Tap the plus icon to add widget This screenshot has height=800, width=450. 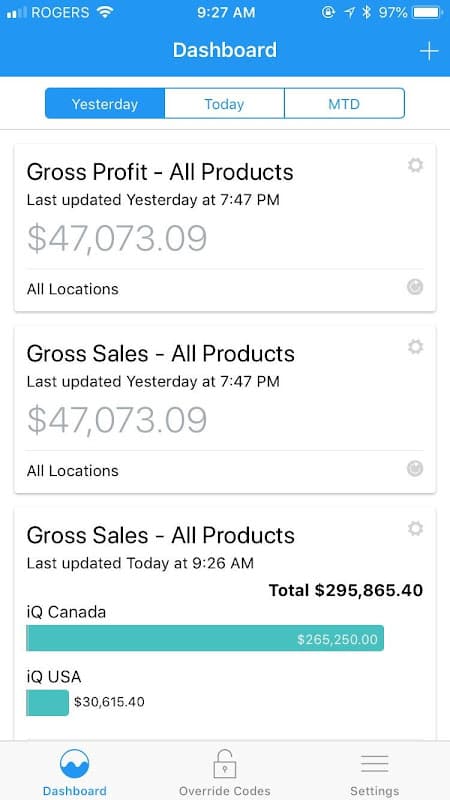[429, 51]
